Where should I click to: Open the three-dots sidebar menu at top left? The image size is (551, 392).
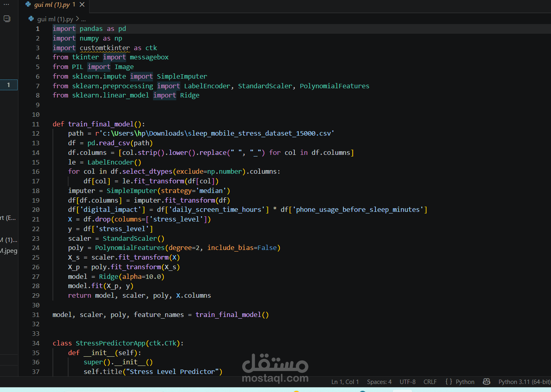tap(6, 4)
